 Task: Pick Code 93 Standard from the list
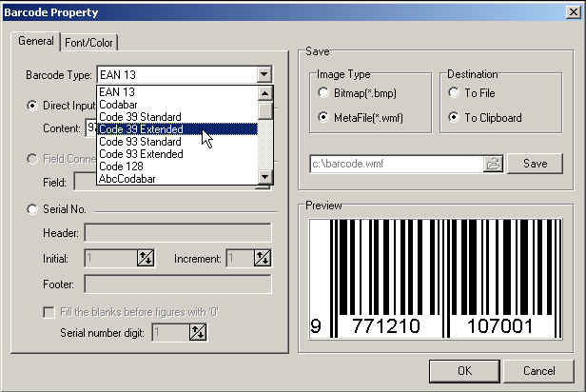pos(178,142)
